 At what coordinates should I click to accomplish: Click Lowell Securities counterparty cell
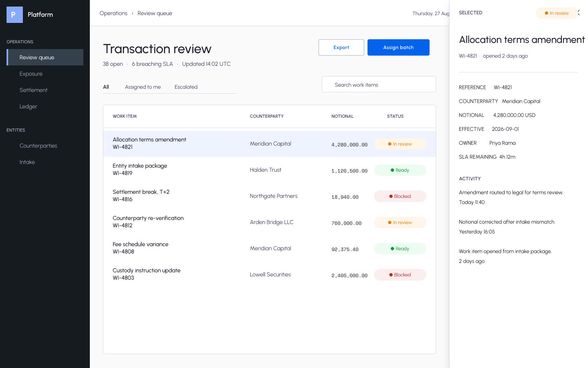coord(270,274)
